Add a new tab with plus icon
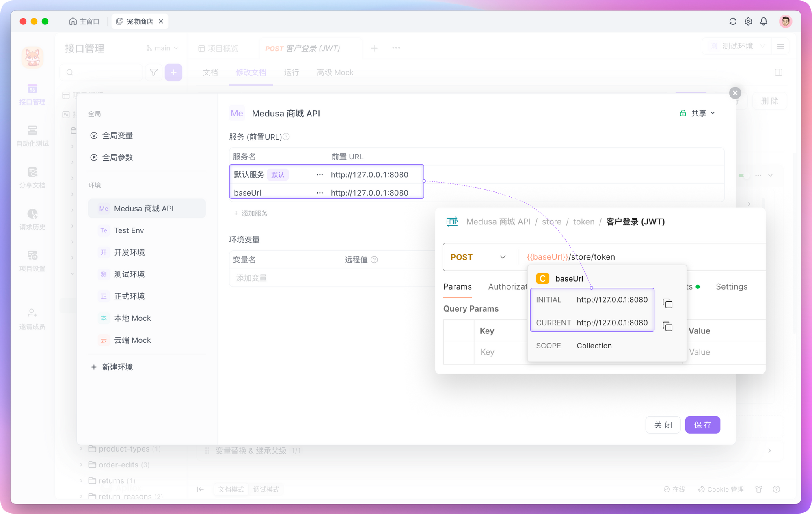Viewport: 812px width, 514px height. [x=374, y=48]
